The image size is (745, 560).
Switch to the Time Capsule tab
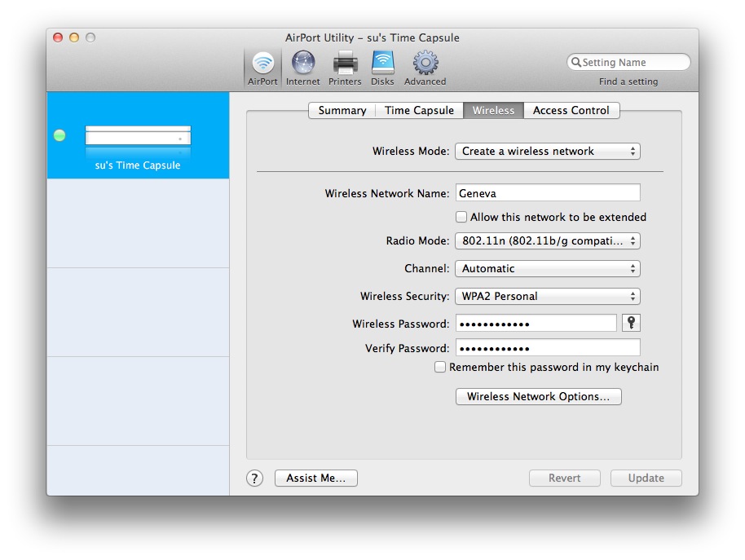pos(419,110)
